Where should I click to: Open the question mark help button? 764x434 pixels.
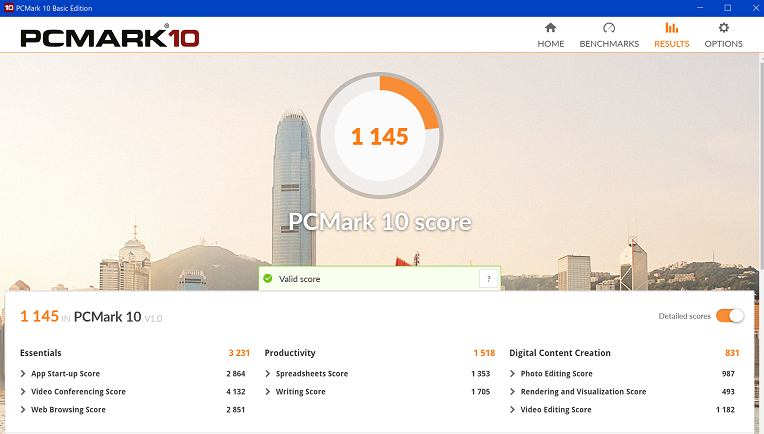[489, 279]
